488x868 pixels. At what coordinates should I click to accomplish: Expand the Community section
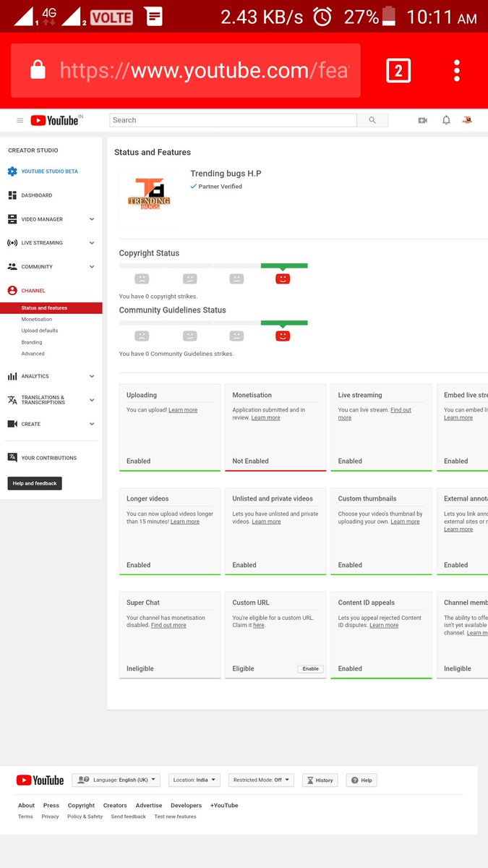point(92,267)
